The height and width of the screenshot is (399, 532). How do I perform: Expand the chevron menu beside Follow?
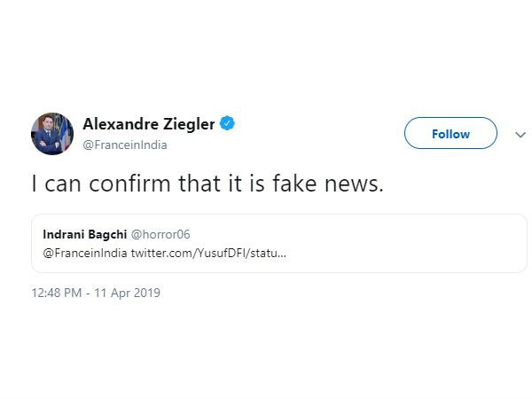point(520,135)
